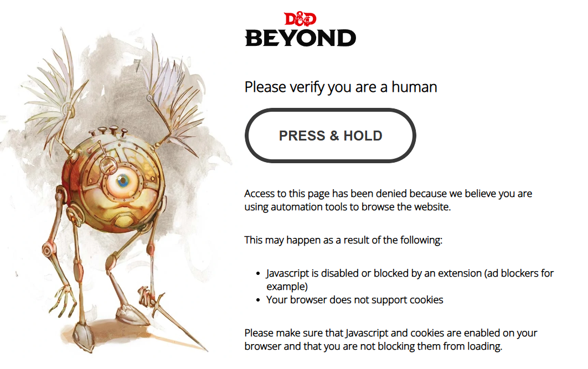
Task: Click the bullet dot before 'Your browser'
Action: pyautogui.click(x=257, y=300)
